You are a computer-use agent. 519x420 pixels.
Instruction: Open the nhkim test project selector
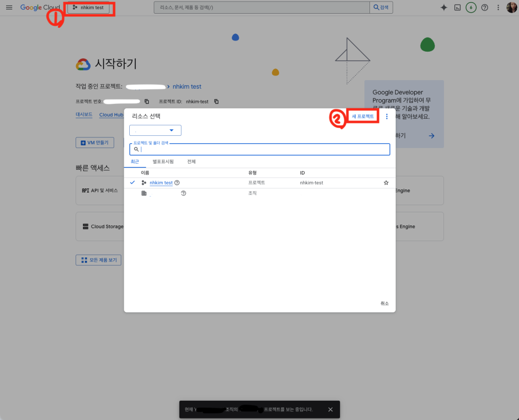(88, 8)
